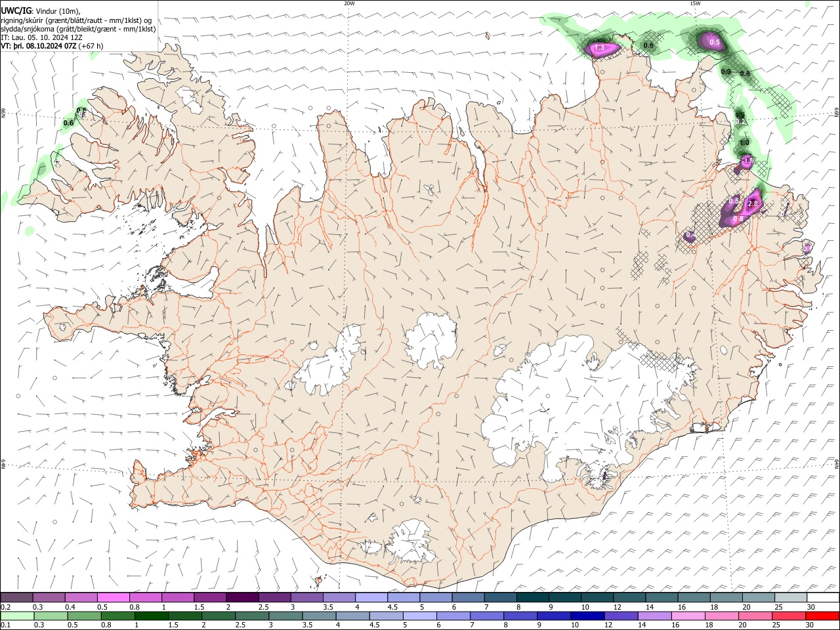Click the 'rigning/skúrir' legend description line
Viewport: 840px width, 630px height.
[x=76, y=20]
